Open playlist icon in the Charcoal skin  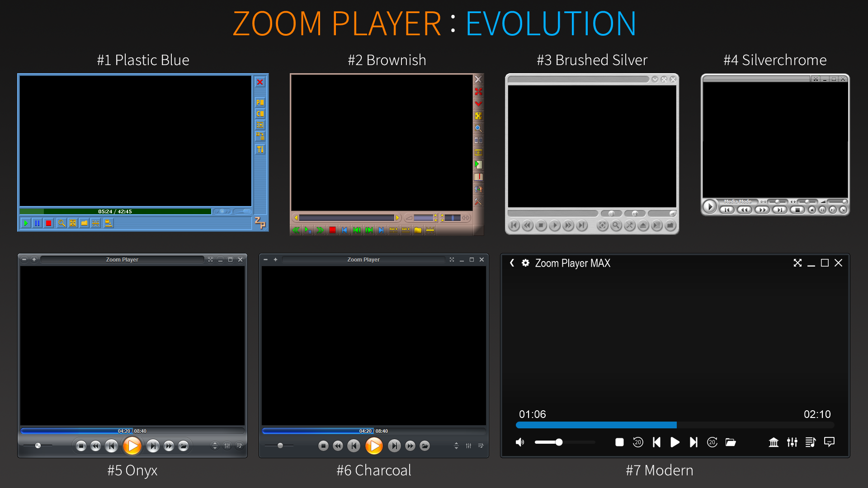click(481, 446)
